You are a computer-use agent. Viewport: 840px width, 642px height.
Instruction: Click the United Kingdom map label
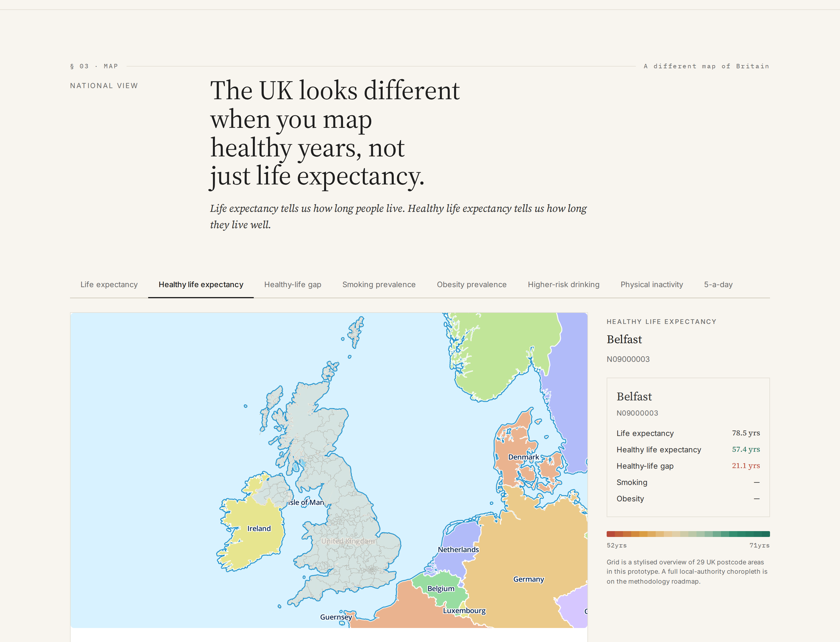click(x=348, y=541)
